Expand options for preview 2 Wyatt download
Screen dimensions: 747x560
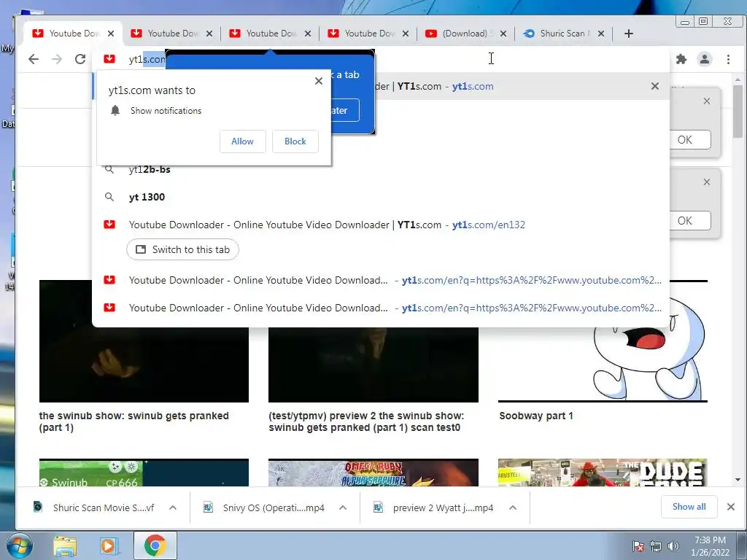click(x=513, y=507)
